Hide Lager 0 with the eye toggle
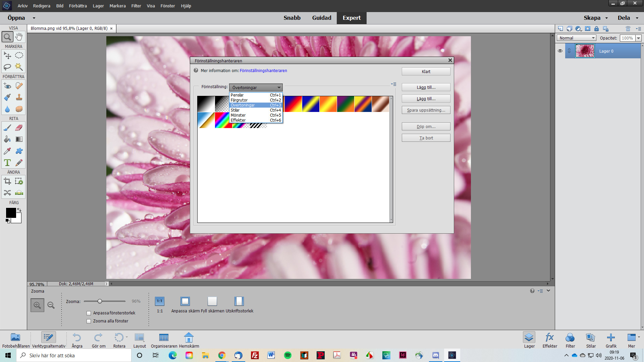Viewport: 644px width, 362px height. point(560,51)
